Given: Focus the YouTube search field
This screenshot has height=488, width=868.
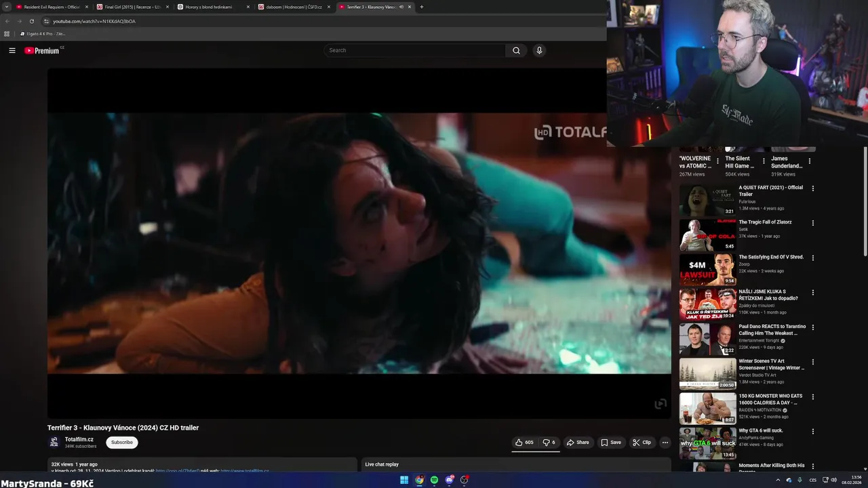Looking at the screenshot, I should [415, 50].
